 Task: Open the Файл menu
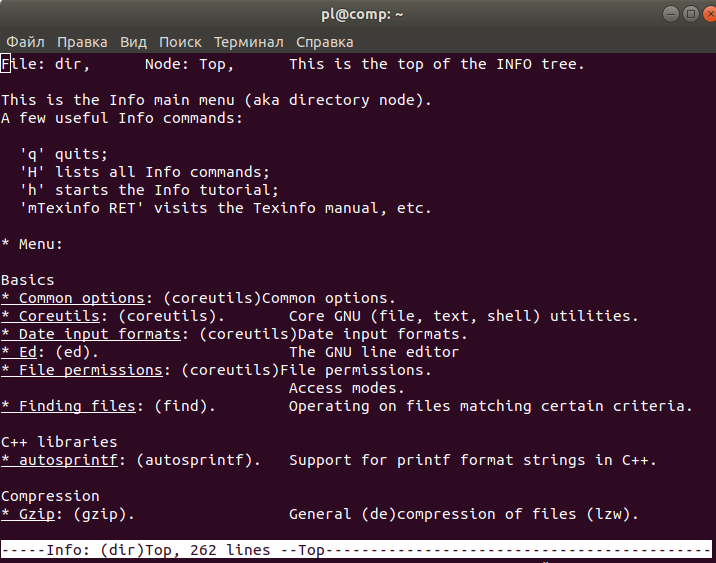24,42
